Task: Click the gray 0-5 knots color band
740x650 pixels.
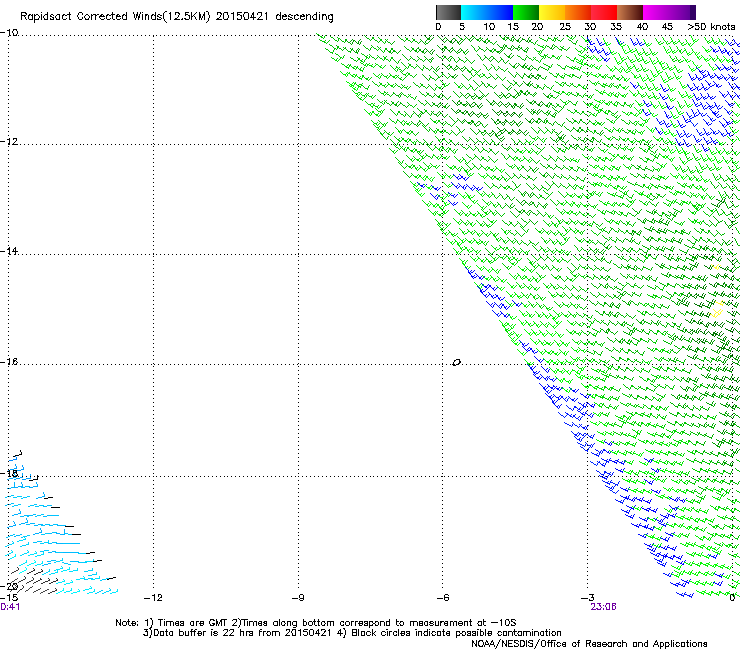Action: coord(449,12)
